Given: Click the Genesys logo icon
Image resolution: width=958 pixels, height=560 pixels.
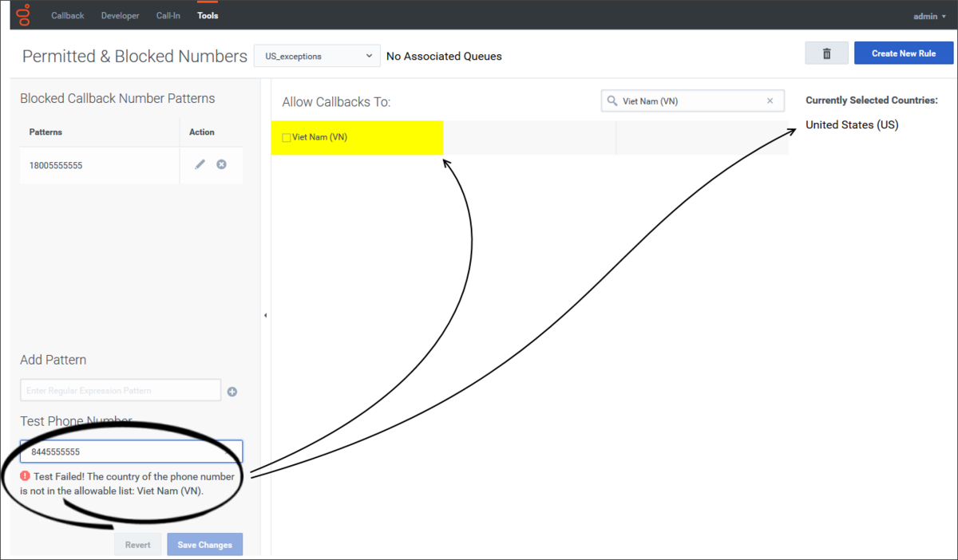Looking at the screenshot, I should [25, 14].
